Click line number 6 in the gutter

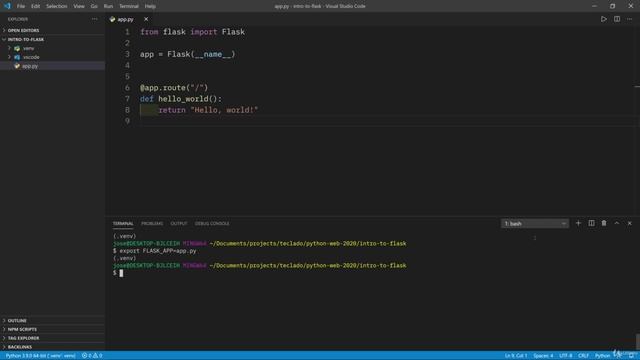[x=127, y=88]
